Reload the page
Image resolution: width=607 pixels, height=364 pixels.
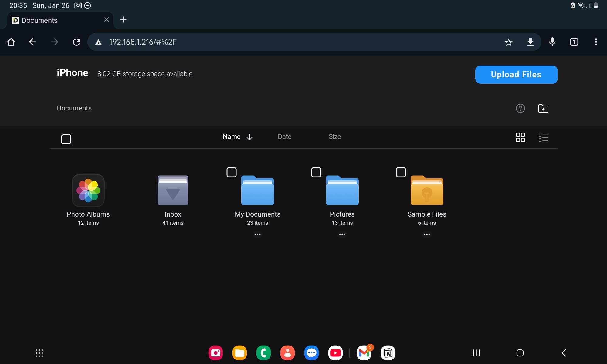click(x=76, y=42)
